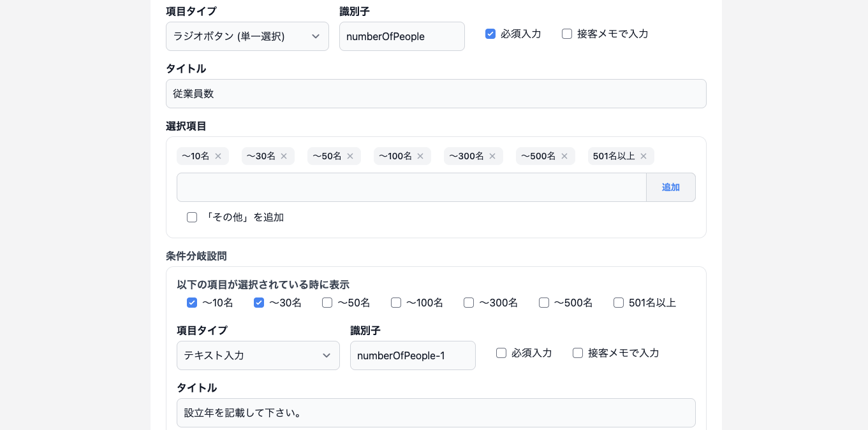Uncheck the top 必須入力 checkbox

coord(490,34)
